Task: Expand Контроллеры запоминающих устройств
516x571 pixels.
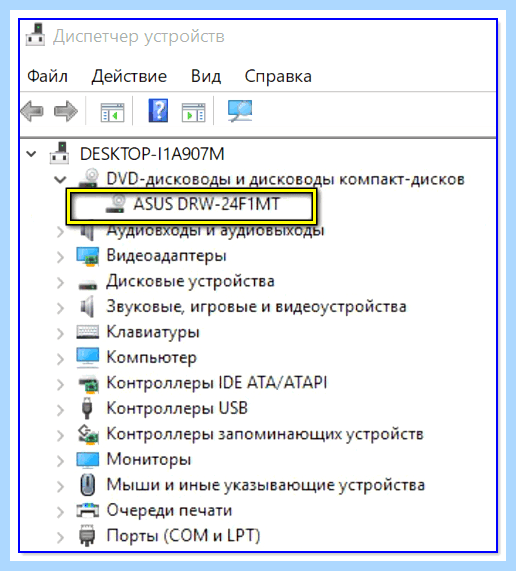Action: coord(60,436)
